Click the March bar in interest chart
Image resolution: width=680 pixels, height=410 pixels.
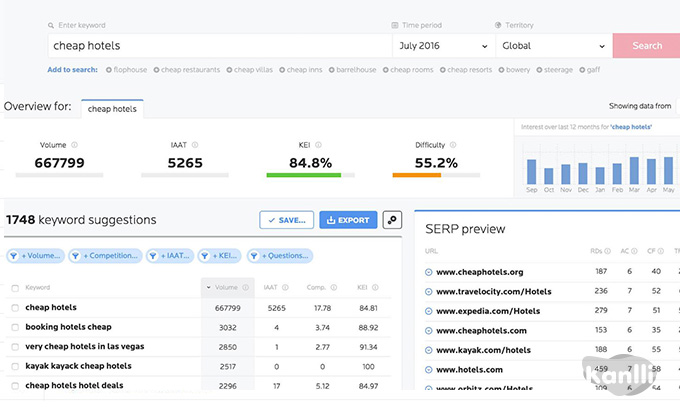pos(634,171)
